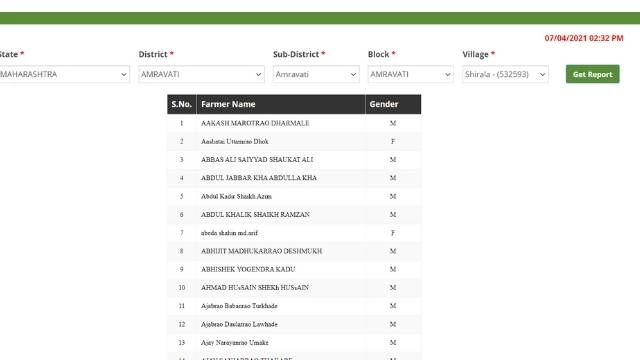Click the date and time stamp text
This screenshot has width=640, height=360.
pyautogui.click(x=584, y=38)
